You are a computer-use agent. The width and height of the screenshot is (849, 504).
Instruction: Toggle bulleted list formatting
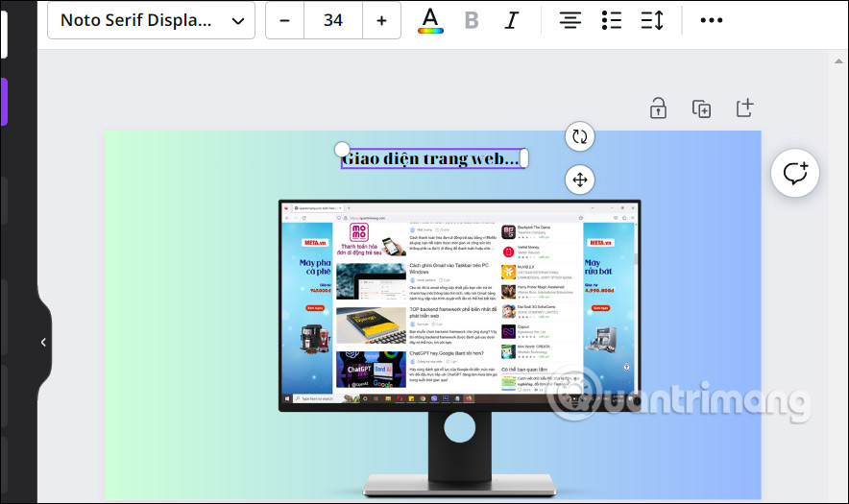(612, 20)
